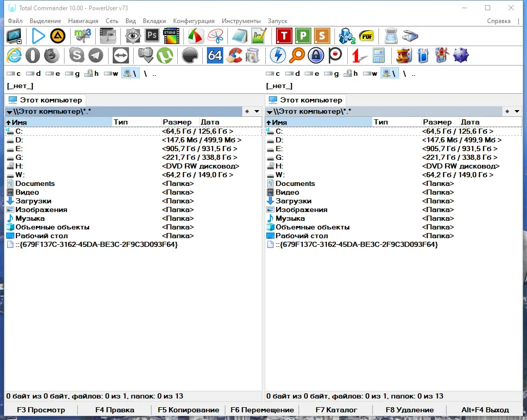
Task: Click F6 Перемещение button
Action: 262,410
